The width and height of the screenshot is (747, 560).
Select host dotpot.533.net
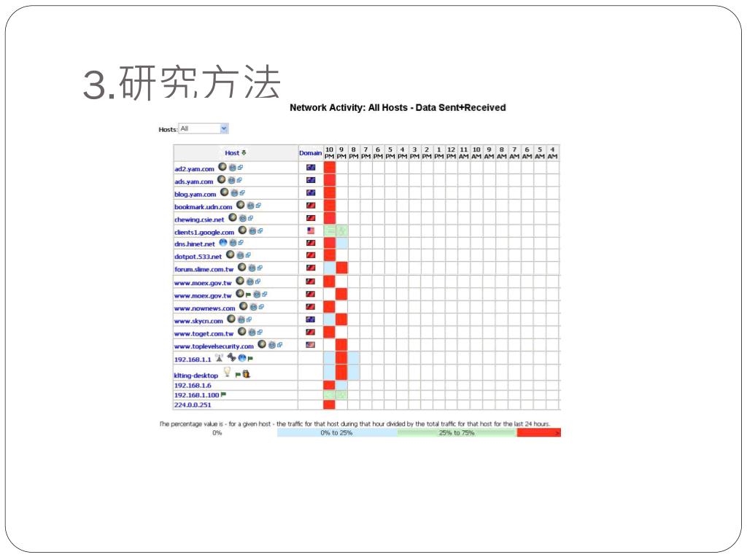pyautogui.click(x=198, y=257)
